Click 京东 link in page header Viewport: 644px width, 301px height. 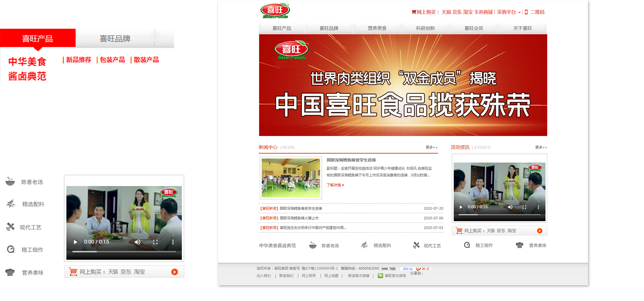pyautogui.click(x=457, y=12)
